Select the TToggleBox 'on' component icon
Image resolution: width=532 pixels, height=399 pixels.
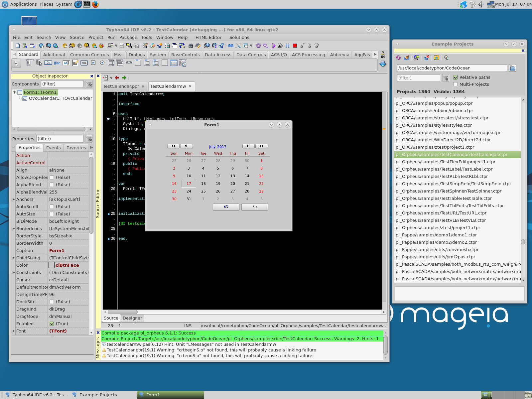point(84,63)
